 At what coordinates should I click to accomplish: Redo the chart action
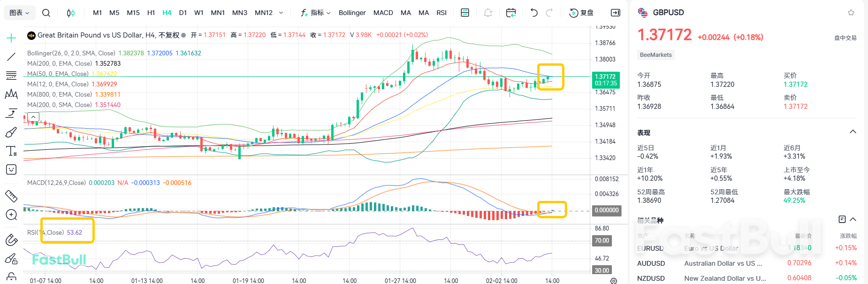pos(549,13)
